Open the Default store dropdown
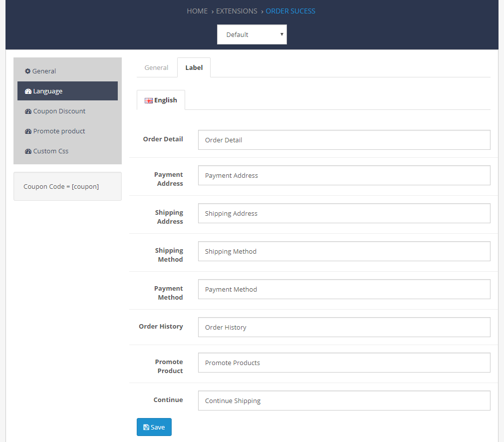The width and height of the screenshot is (504, 442). coord(252,34)
